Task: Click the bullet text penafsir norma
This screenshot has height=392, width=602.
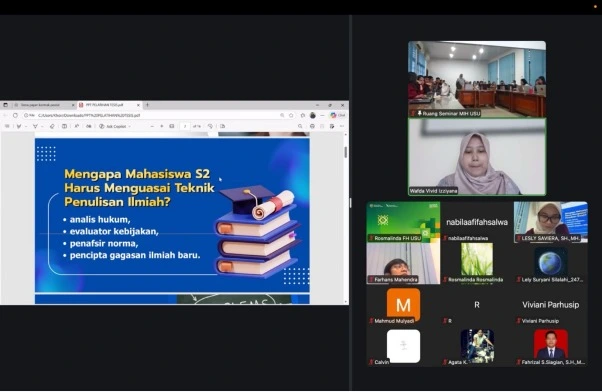Action: [x=104, y=243]
